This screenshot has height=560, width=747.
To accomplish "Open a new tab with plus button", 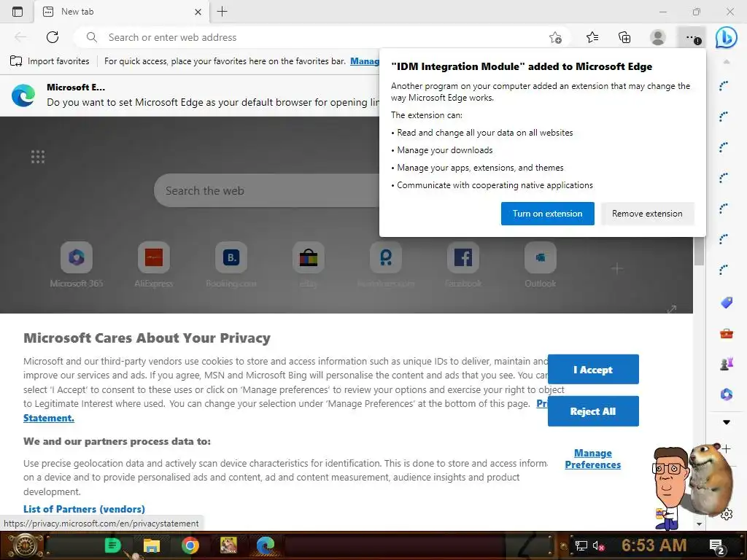I will tap(222, 12).
